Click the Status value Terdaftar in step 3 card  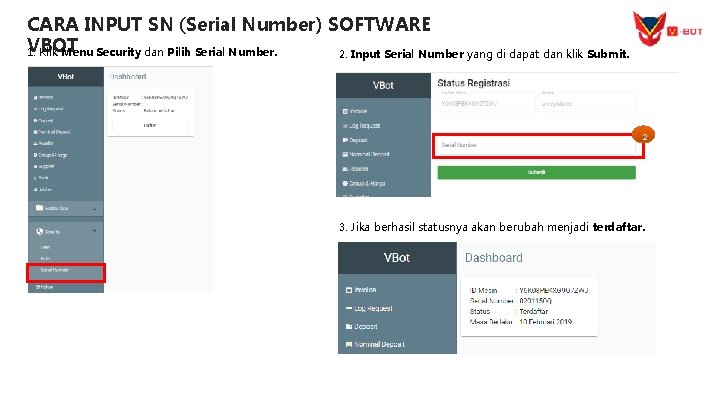(x=534, y=311)
